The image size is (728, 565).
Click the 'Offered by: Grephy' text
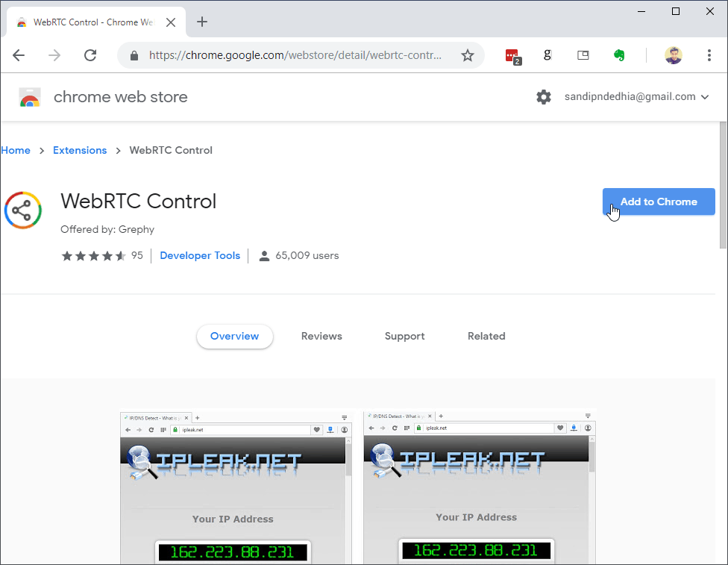coord(107,229)
